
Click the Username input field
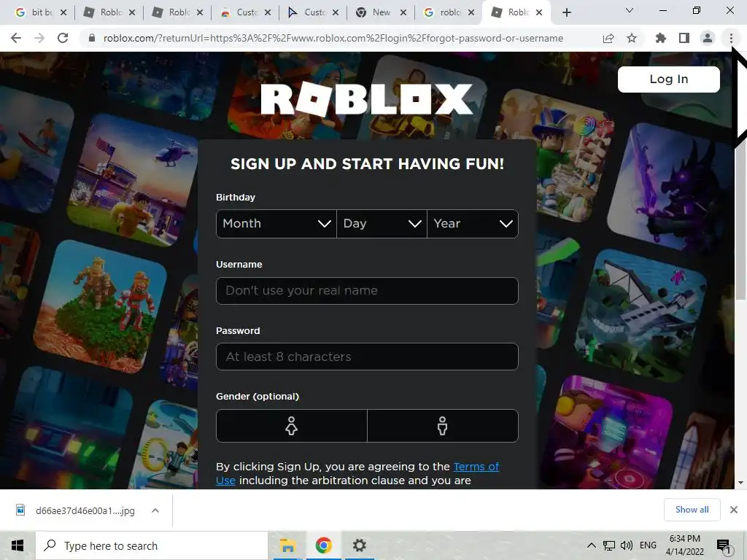(367, 290)
